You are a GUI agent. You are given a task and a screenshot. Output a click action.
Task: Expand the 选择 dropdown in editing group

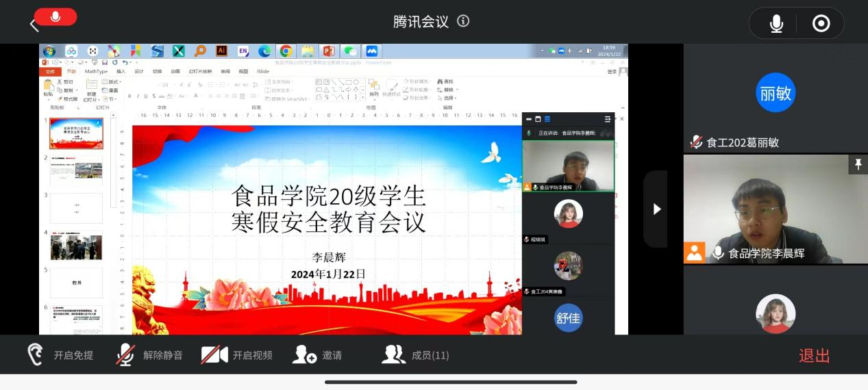pos(449,98)
